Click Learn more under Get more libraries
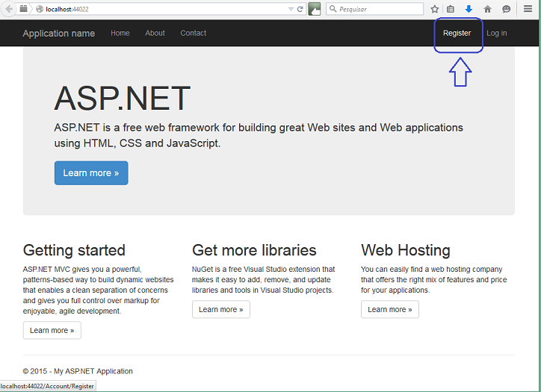The height and width of the screenshot is (392, 541). click(x=221, y=309)
